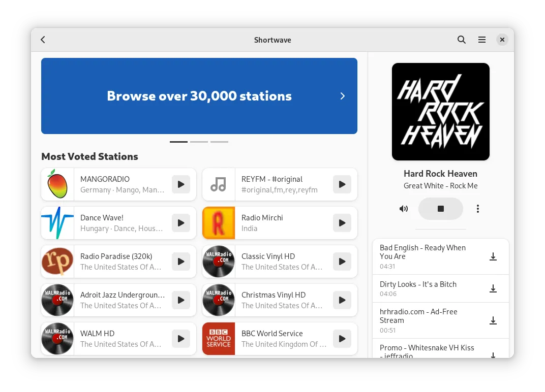The image size is (545, 392).
Task: Start playing Radio Mirchi
Action: tap(342, 223)
